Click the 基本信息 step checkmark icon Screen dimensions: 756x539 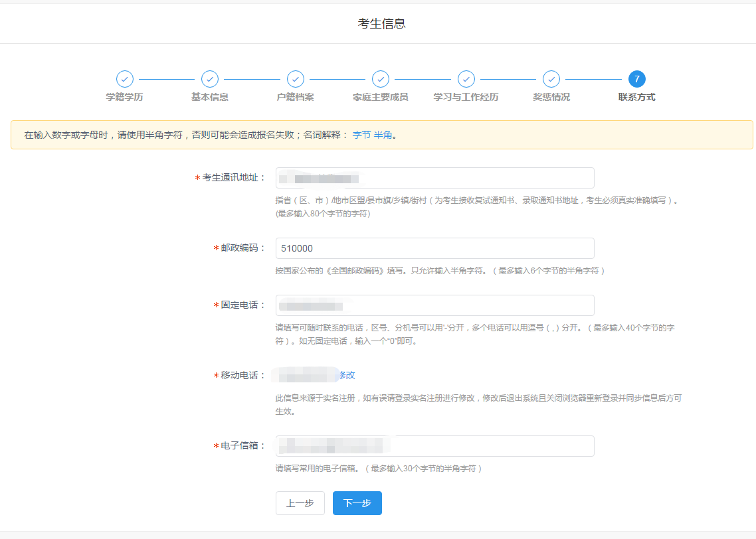pos(210,79)
